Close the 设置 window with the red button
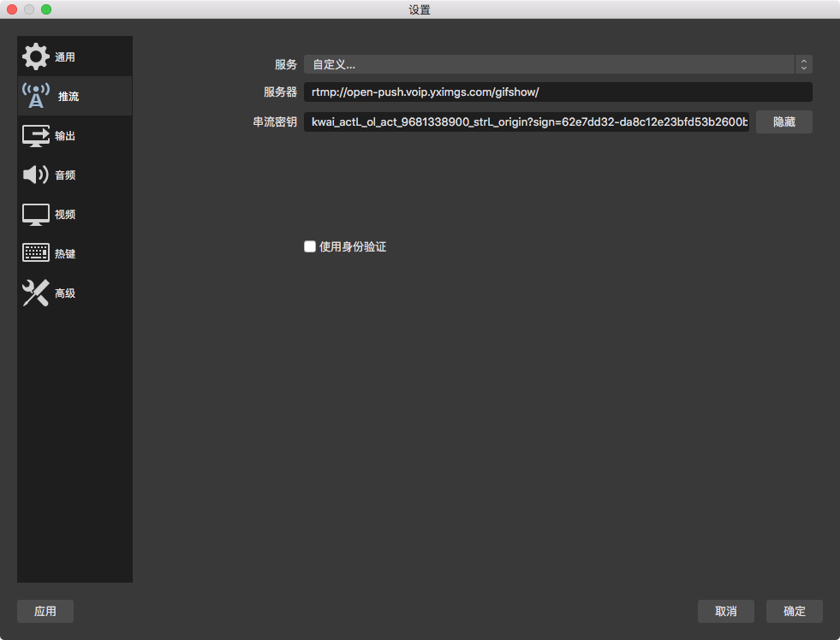 click(x=12, y=9)
